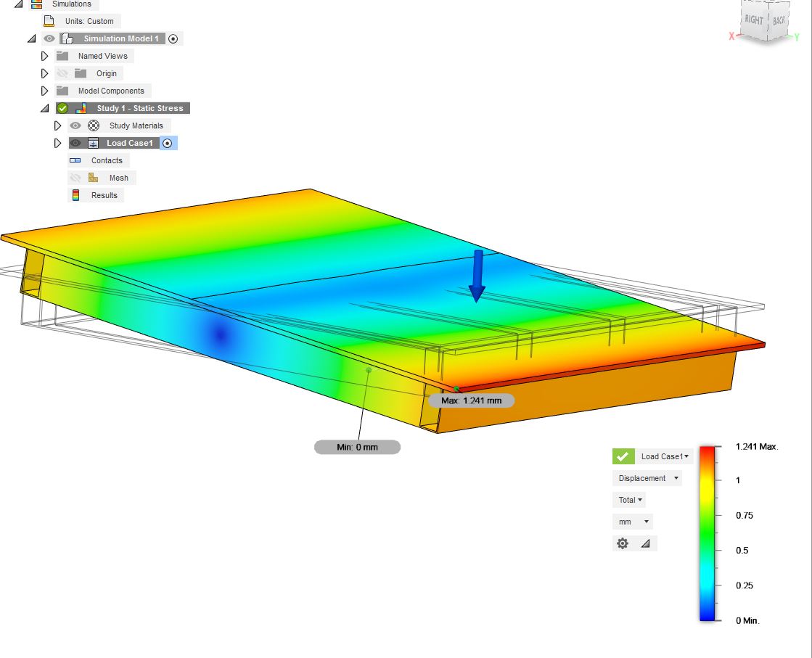Show the Mesh via its hidden-eye icon
The height and width of the screenshot is (658, 812).
[75, 178]
